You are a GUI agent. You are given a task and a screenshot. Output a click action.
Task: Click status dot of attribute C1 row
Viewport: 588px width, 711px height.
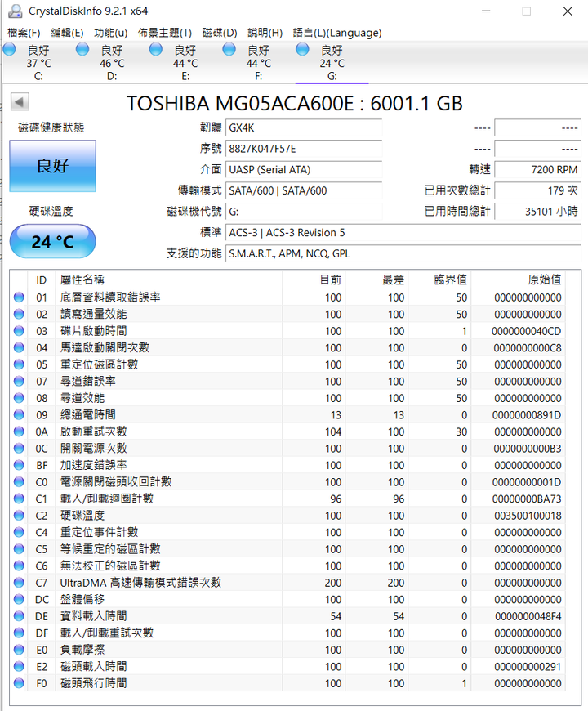(19, 499)
